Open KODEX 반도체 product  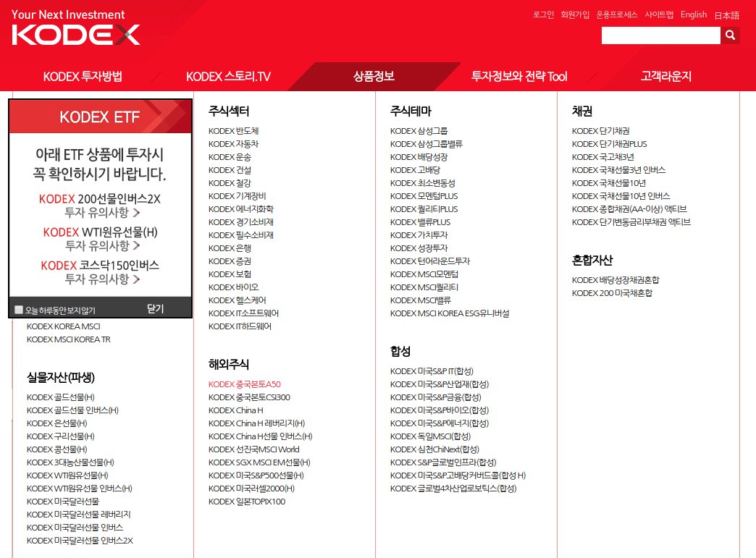click(233, 131)
